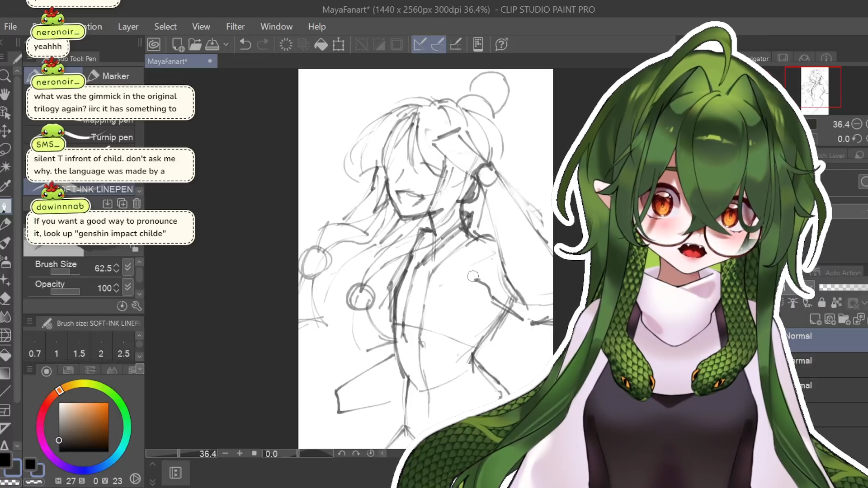Screen dimensions: 868x488
Task: Undo the last stroke
Action: 245,44
